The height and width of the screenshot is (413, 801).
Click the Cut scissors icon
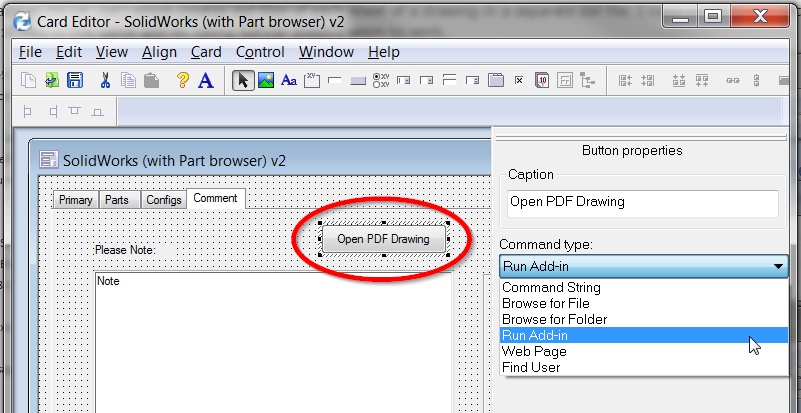click(x=105, y=81)
